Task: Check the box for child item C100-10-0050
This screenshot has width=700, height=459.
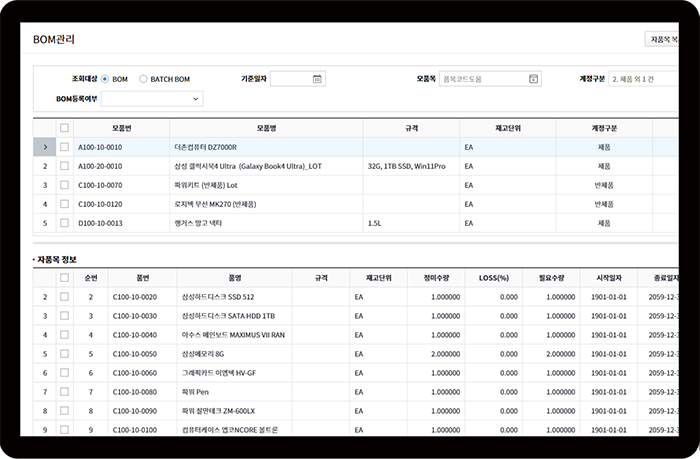Action: point(64,354)
